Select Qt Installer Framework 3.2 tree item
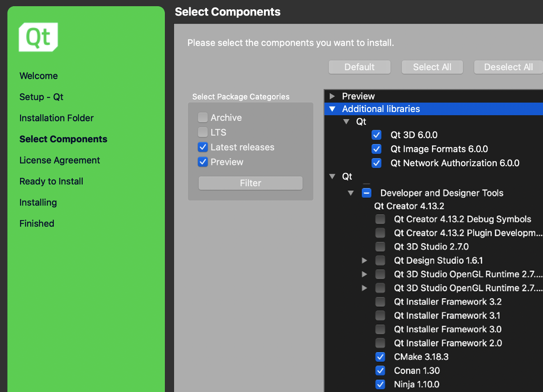Viewport: 543px width, 392px height. [x=447, y=302]
